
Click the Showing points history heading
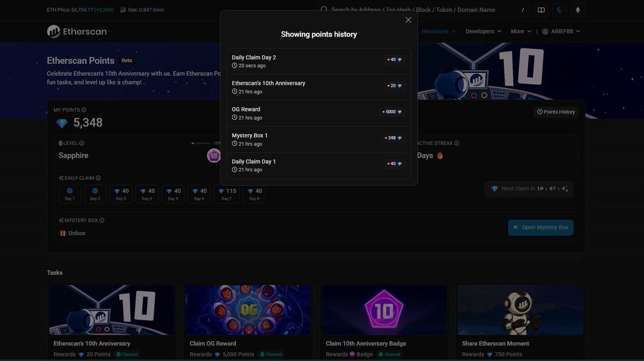(319, 34)
